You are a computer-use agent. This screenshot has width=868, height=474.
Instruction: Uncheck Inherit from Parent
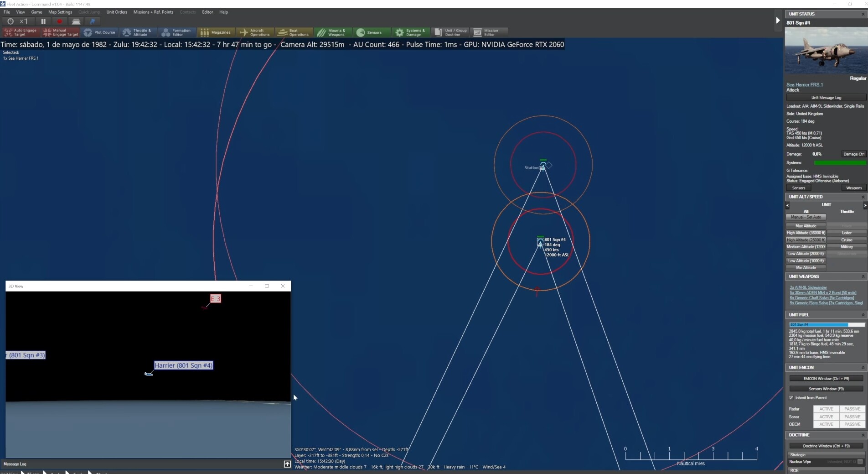(791, 397)
